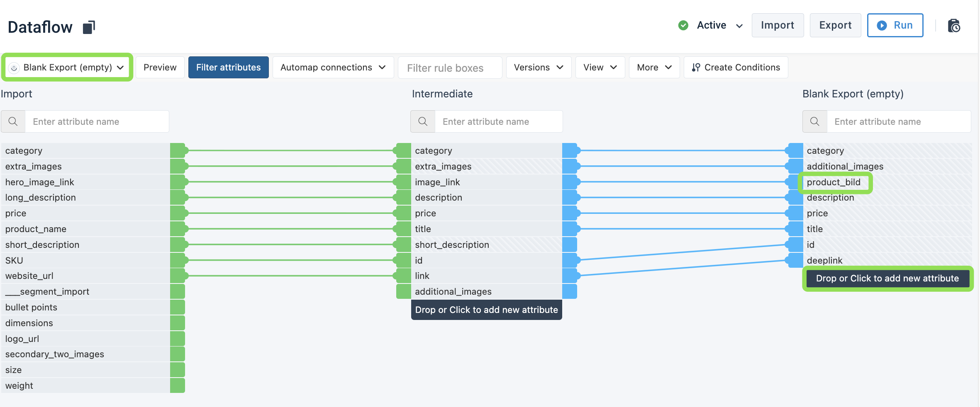Click the Intermediate column search magnifier icon
Screen dimensions: 980x407
[x=423, y=121]
